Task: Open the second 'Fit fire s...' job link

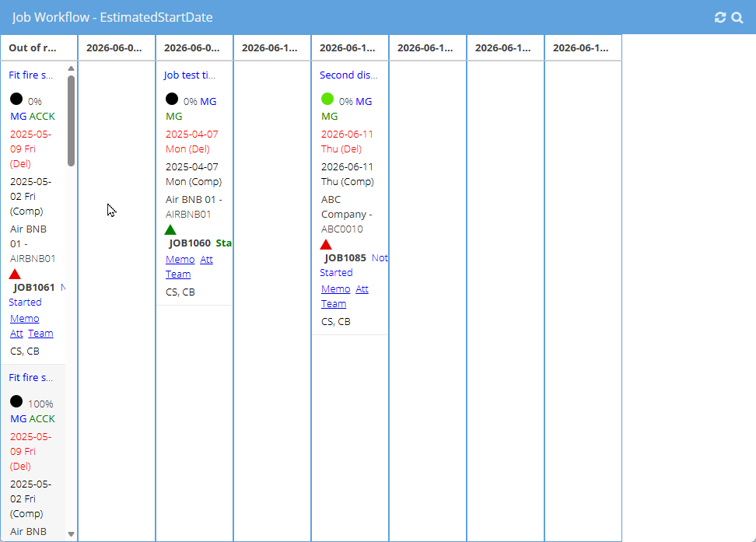Action: [x=31, y=378]
